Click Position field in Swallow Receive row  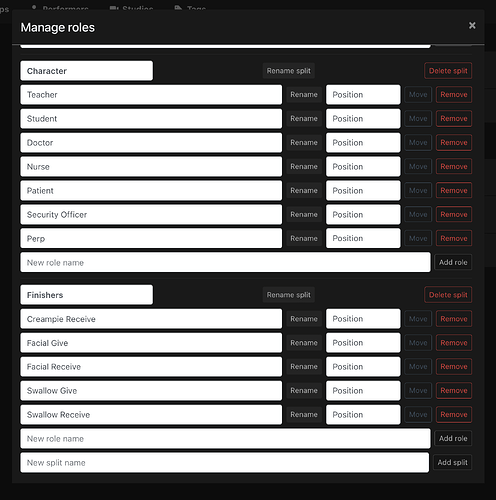pos(363,415)
